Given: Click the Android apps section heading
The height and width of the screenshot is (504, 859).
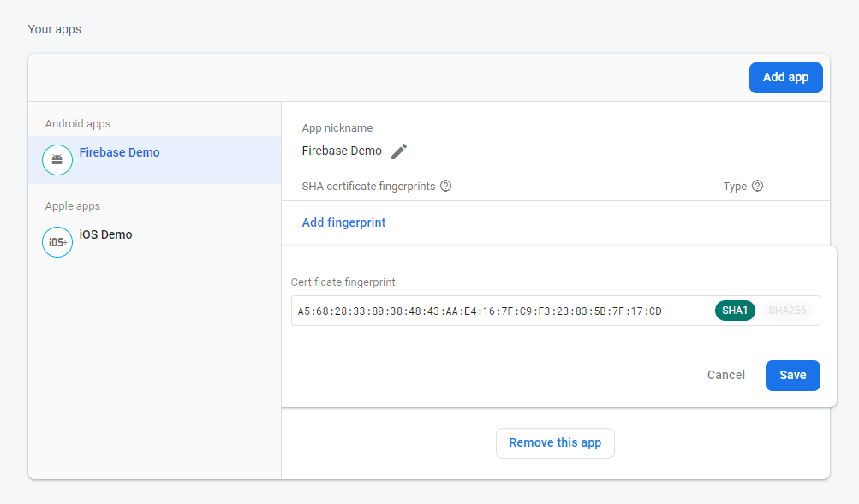Looking at the screenshot, I should (78, 124).
